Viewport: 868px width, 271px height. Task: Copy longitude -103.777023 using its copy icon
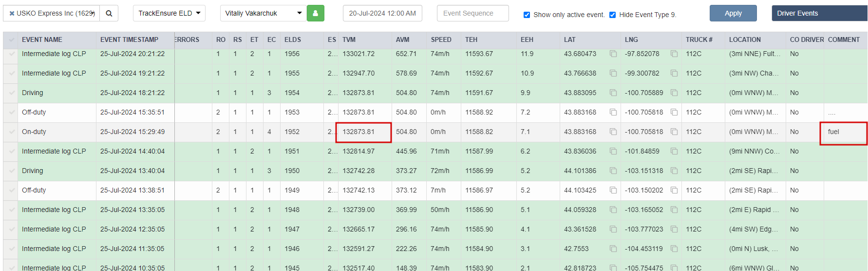674,229
